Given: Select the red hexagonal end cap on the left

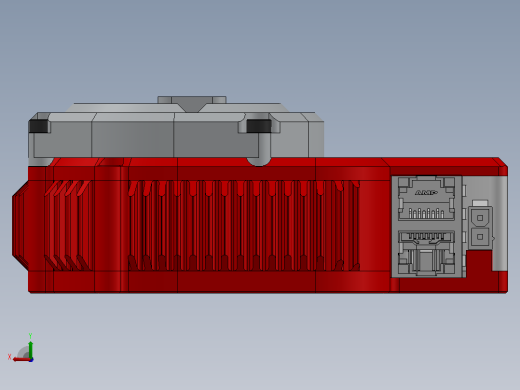Looking at the screenshot, I should coord(20,225).
